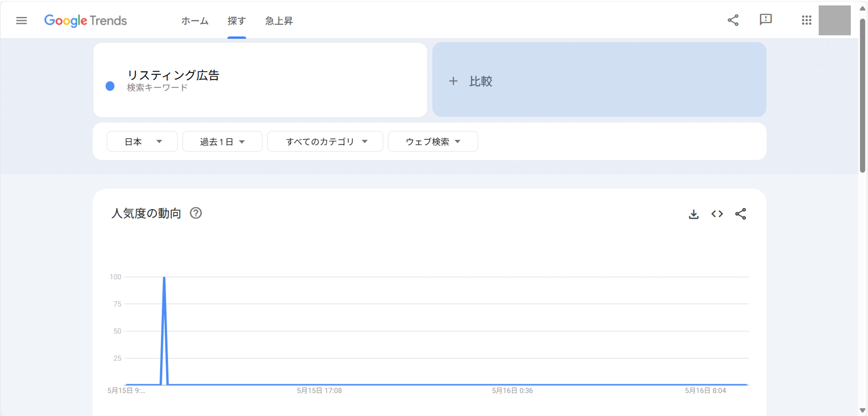Click the Google Trends logo

85,21
